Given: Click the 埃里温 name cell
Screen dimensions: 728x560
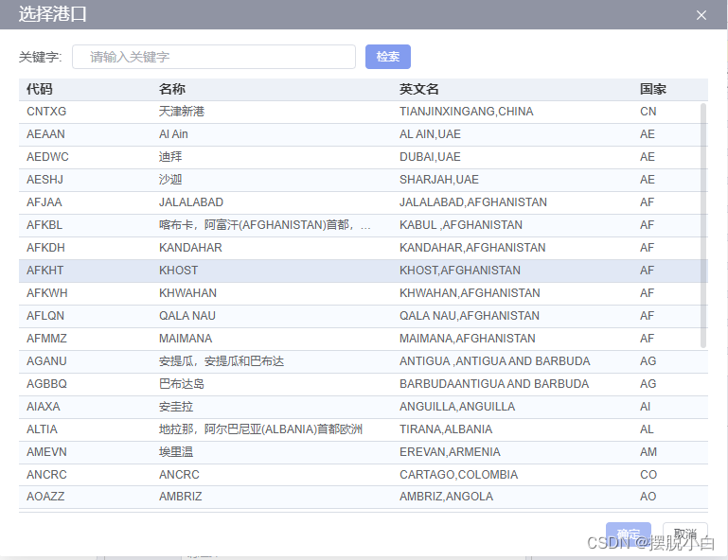Looking at the screenshot, I should click(176, 452).
